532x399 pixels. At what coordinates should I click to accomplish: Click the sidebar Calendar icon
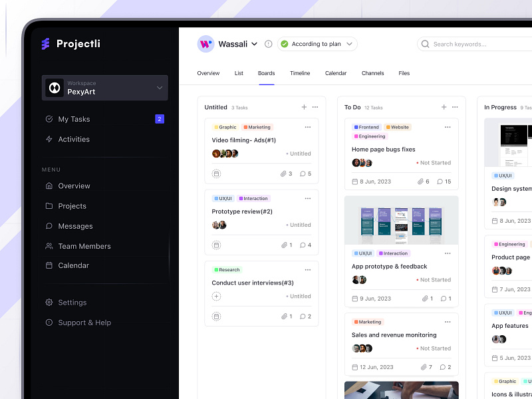click(x=48, y=265)
